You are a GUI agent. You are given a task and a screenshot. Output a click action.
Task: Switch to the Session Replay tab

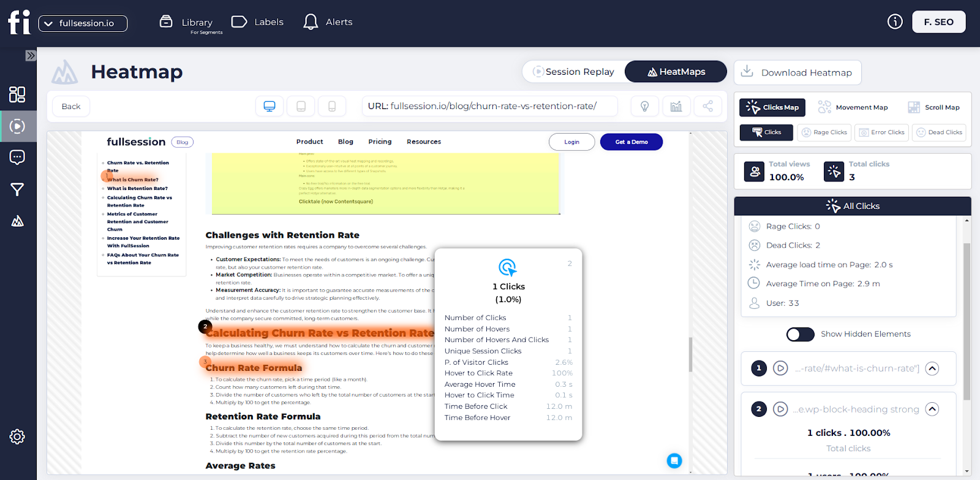point(573,72)
